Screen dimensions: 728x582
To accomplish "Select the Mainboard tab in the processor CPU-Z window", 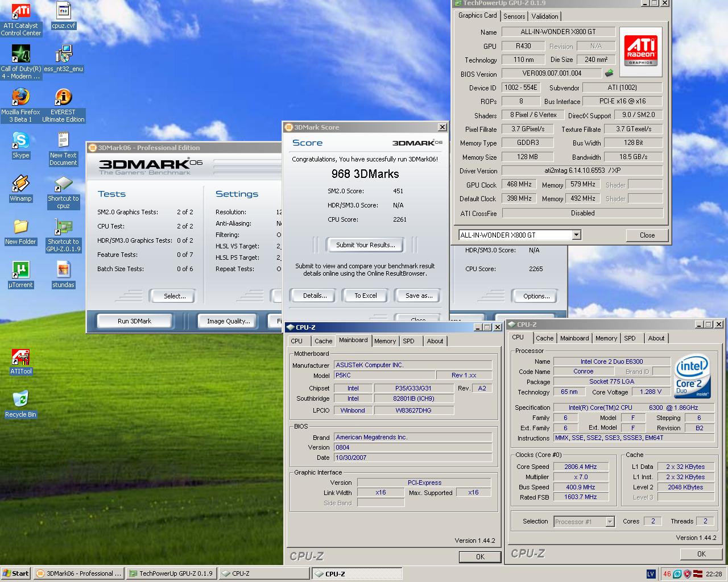I will coord(574,338).
